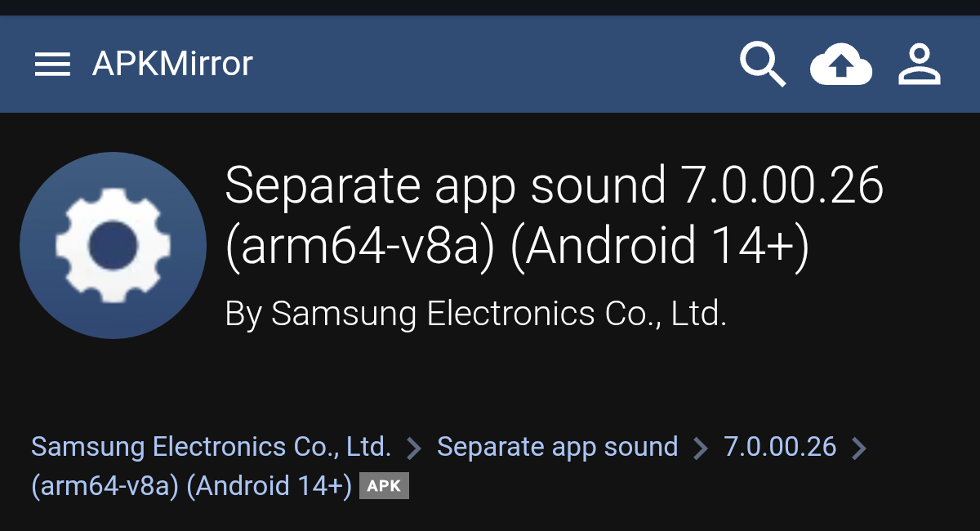Click the "Separate app sound 7.0.00.26" heading
Screen dimensions: 980x531
click(x=554, y=186)
